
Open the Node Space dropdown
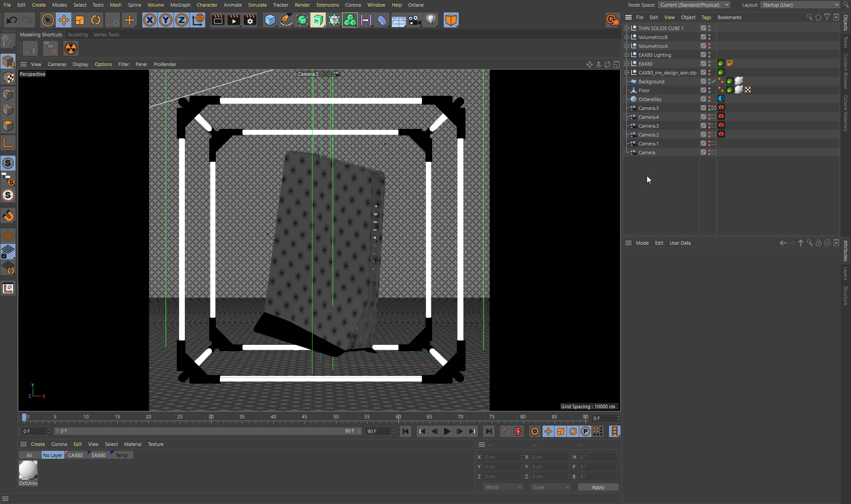(694, 5)
